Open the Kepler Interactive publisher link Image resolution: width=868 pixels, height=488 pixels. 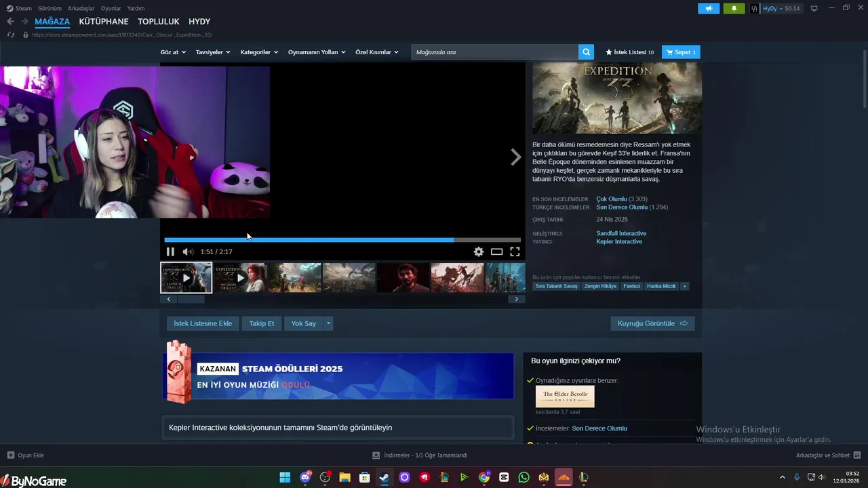click(x=619, y=241)
